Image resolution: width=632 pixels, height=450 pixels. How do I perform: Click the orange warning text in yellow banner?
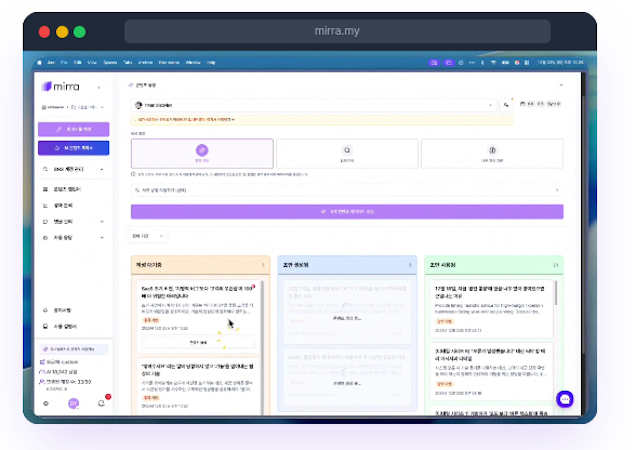point(186,120)
